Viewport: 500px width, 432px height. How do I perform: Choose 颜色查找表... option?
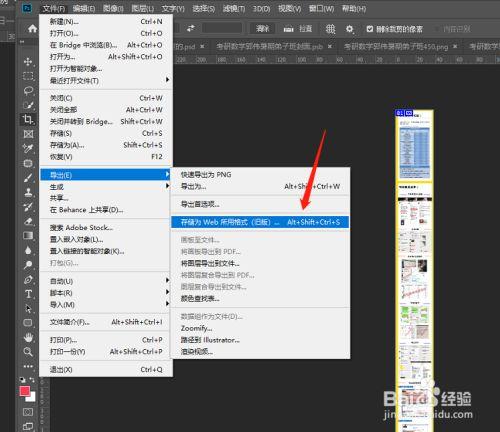(260, 298)
